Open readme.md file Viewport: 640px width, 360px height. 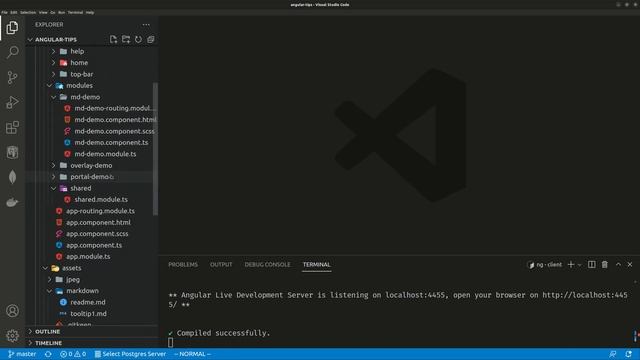(x=87, y=302)
